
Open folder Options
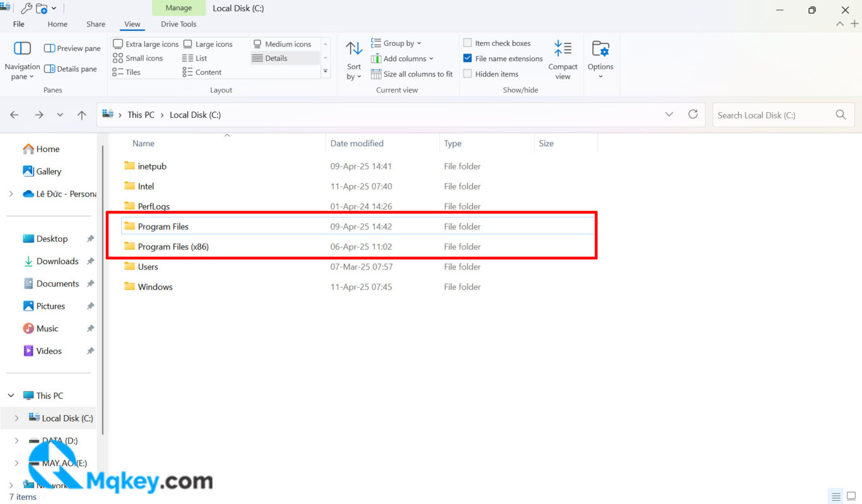click(x=600, y=60)
